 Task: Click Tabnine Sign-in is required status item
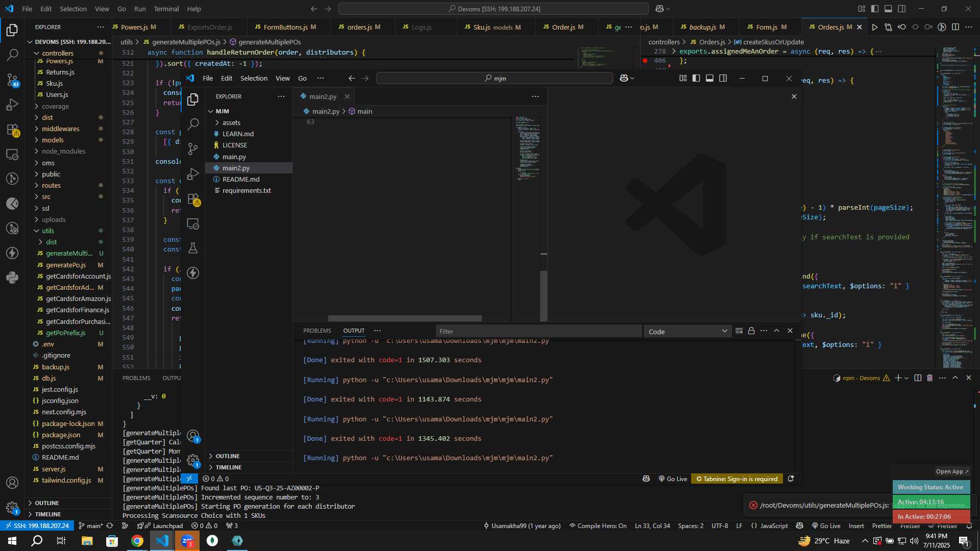point(737,479)
